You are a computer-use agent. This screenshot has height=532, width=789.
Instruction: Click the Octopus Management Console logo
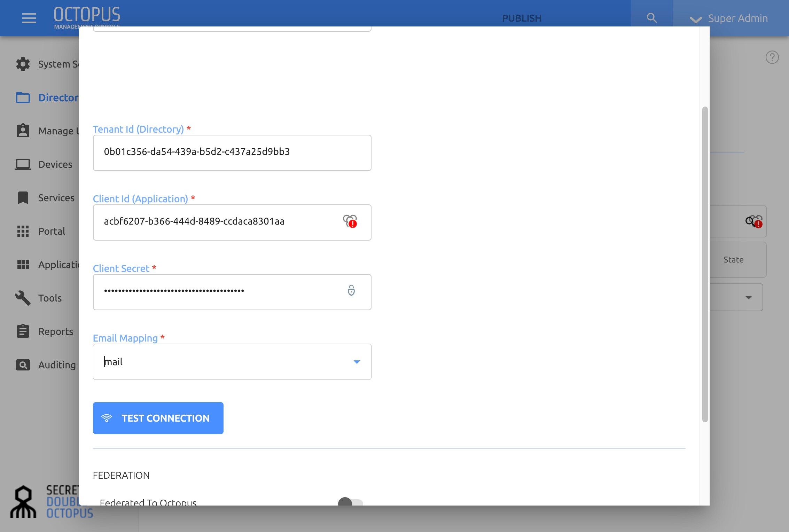click(87, 17)
